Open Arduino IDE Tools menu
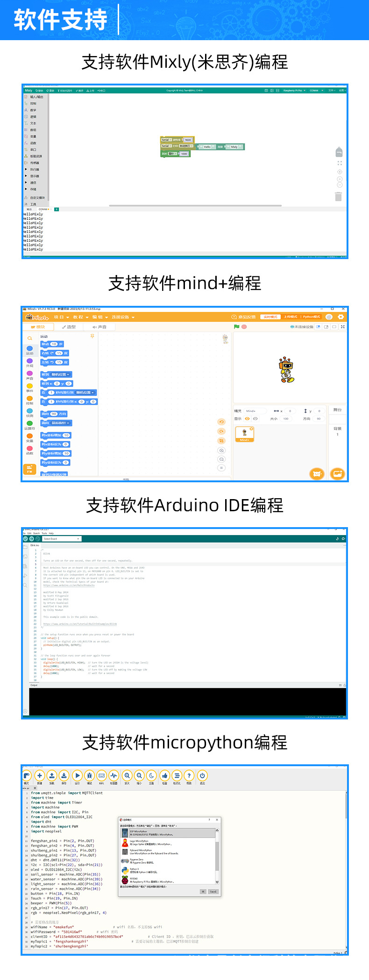Screen dimensions: 369x980 click(44, 533)
